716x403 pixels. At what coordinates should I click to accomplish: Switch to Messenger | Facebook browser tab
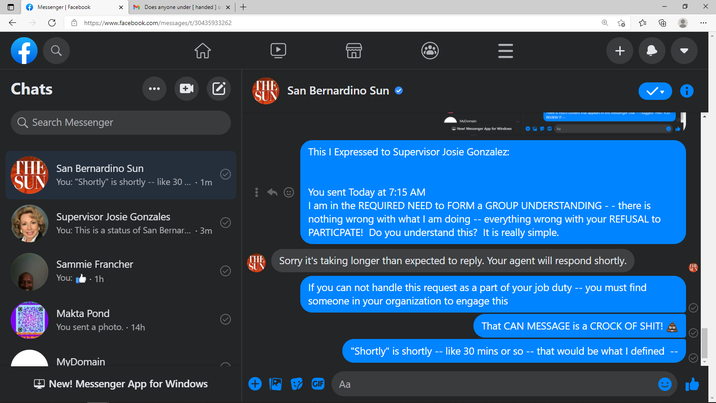[74, 7]
